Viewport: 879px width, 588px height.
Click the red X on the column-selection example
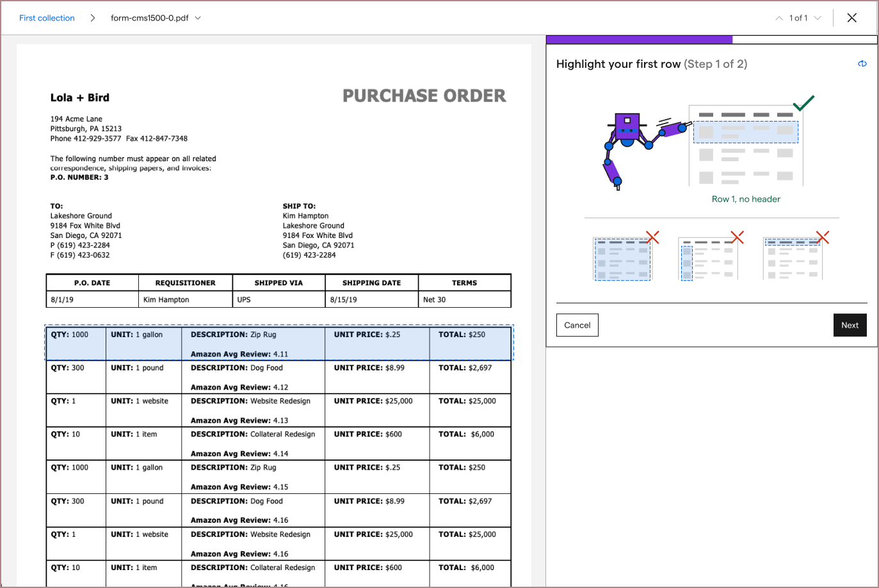click(737, 237)
